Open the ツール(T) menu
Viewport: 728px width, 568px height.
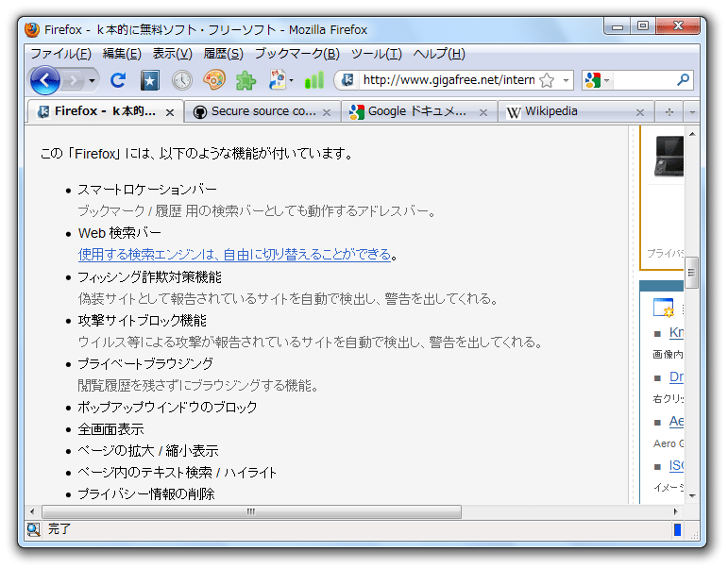[376, 54]
